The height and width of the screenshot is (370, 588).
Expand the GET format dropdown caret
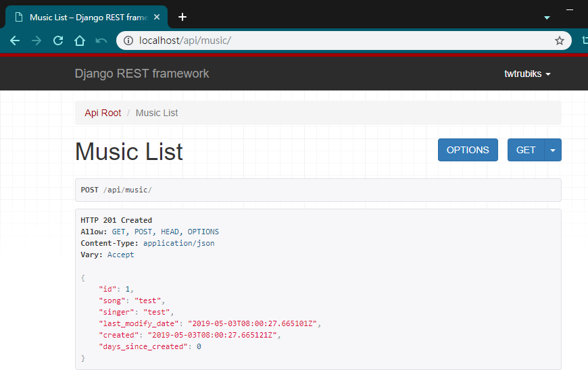[x=553, y=150]
